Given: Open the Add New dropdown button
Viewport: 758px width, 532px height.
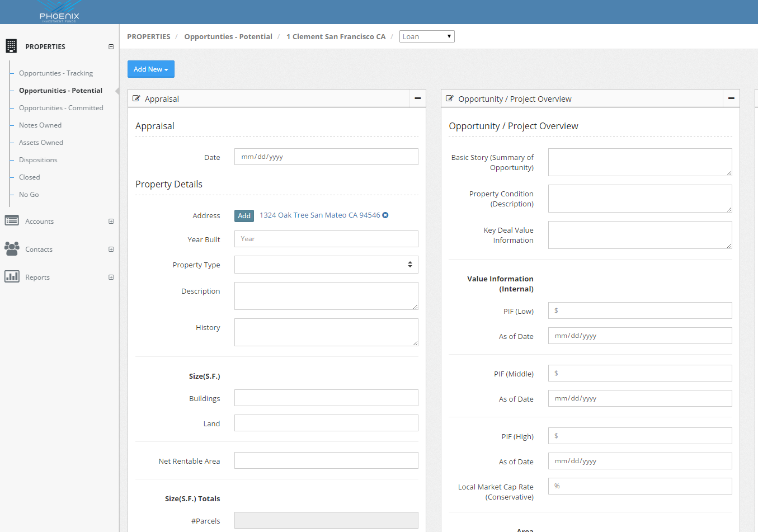Looking at the screenshot, I should 151,69.
